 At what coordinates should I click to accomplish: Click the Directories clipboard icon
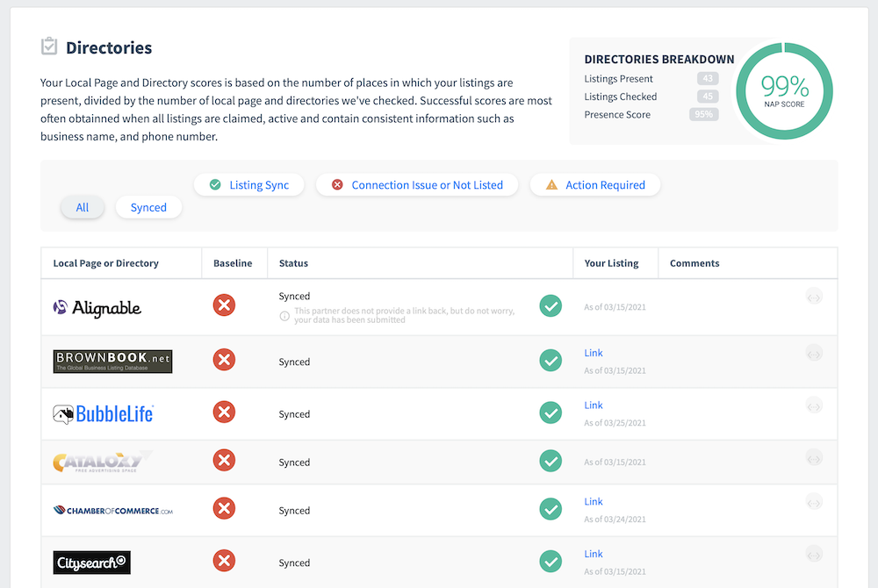click(49, 47)
